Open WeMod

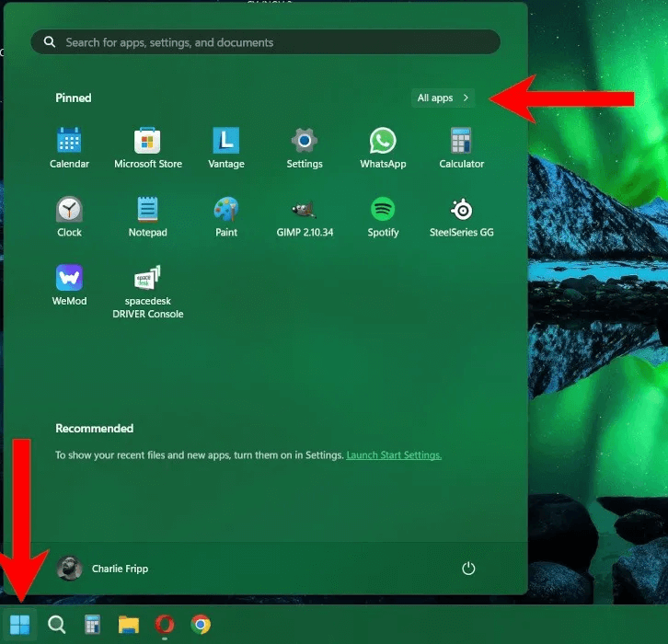pos(69,284)
